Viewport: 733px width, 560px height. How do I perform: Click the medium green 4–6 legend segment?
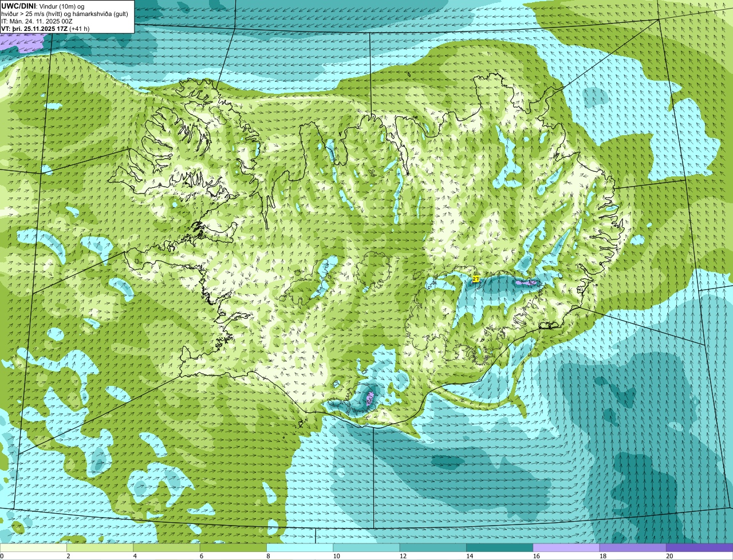[167, 548]
